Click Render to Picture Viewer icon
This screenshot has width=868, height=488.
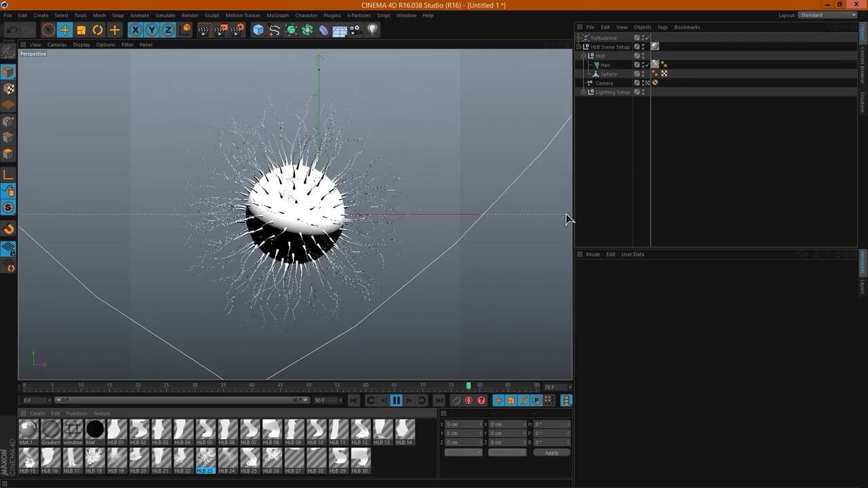pos(221,30)
